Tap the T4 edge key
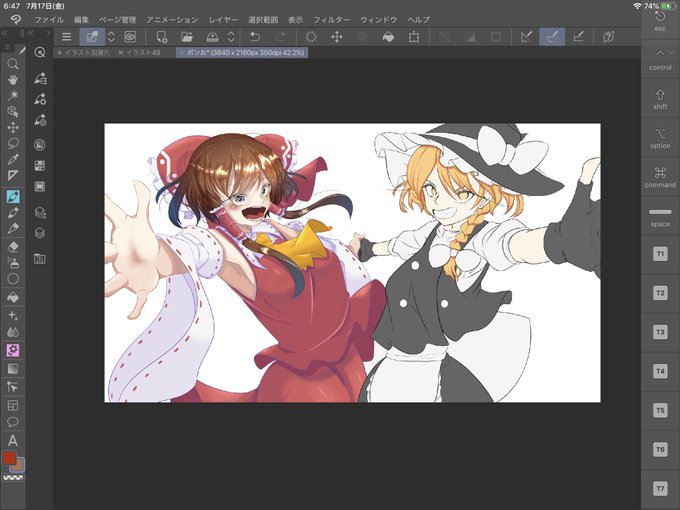Viewport: 680px width, 510px height. point(660,371)
